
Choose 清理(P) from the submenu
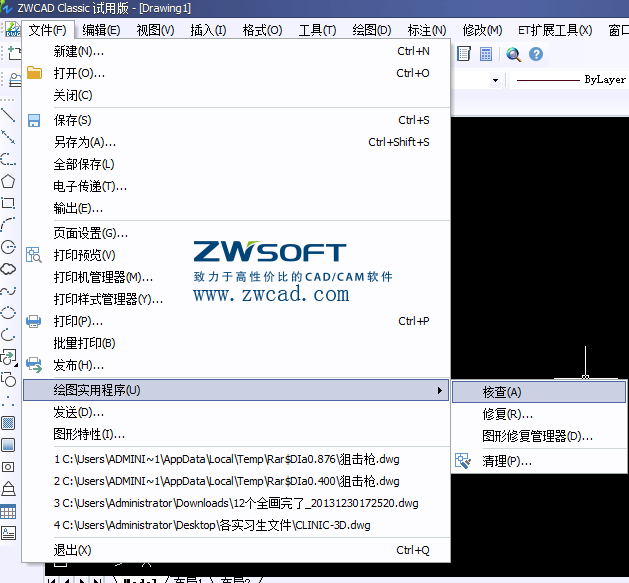(x=506, y=461)
